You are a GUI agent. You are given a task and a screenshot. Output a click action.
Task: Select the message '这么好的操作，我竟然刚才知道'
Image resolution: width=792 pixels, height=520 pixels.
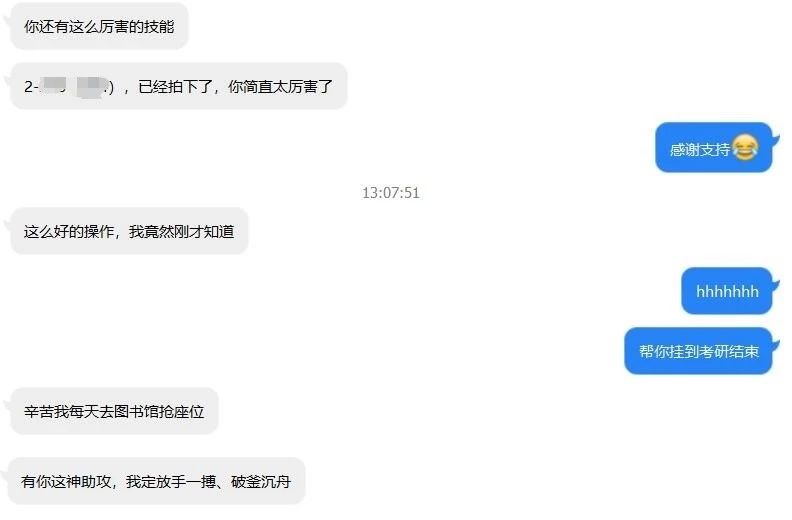[x=129, y=231]
